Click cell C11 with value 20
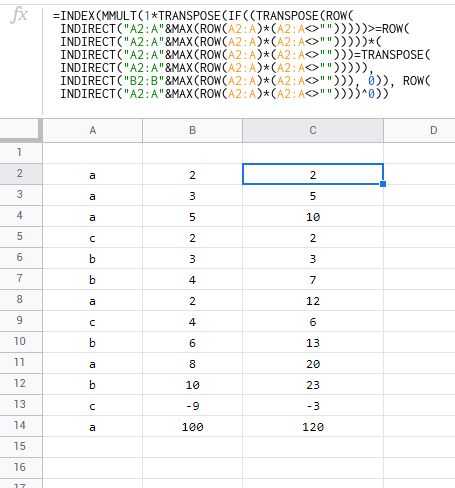Screen dimensions: 455x488 coord(313,363)
